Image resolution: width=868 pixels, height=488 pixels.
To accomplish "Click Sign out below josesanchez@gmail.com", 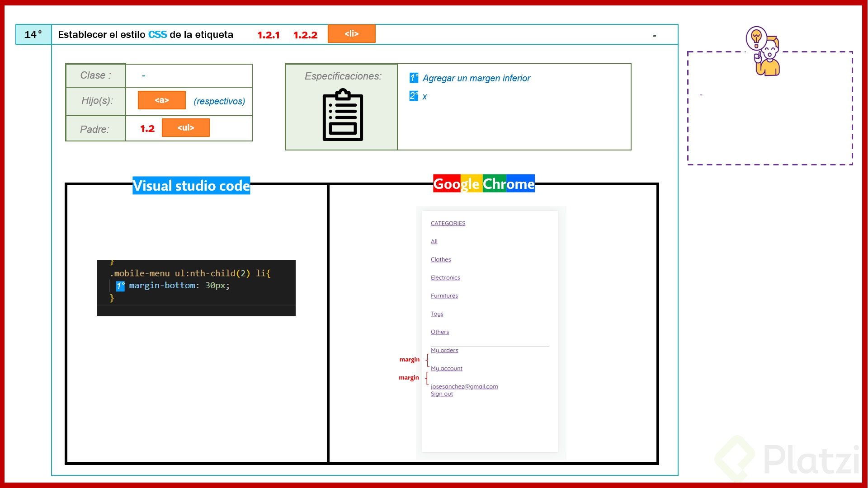I will (x=442, y=394).
